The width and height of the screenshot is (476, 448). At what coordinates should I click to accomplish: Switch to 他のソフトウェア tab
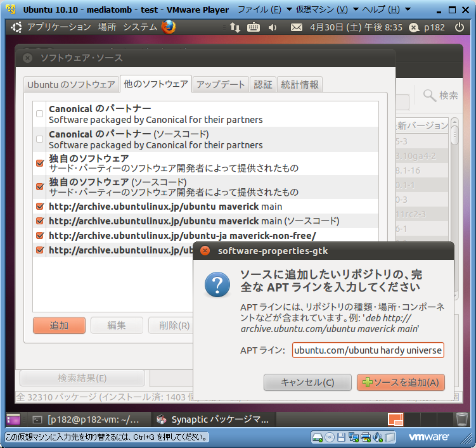coord(156,84)
